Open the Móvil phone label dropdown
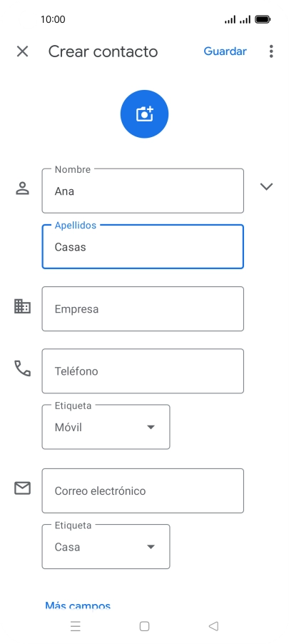The height and width of the screenshot is (644, 289). pyautogui.click(x=106, y=427)
